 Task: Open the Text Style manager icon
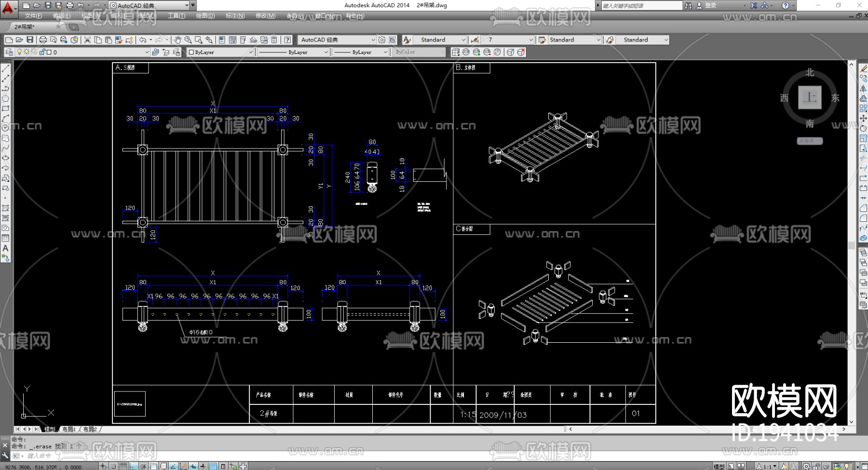(407, 40)
